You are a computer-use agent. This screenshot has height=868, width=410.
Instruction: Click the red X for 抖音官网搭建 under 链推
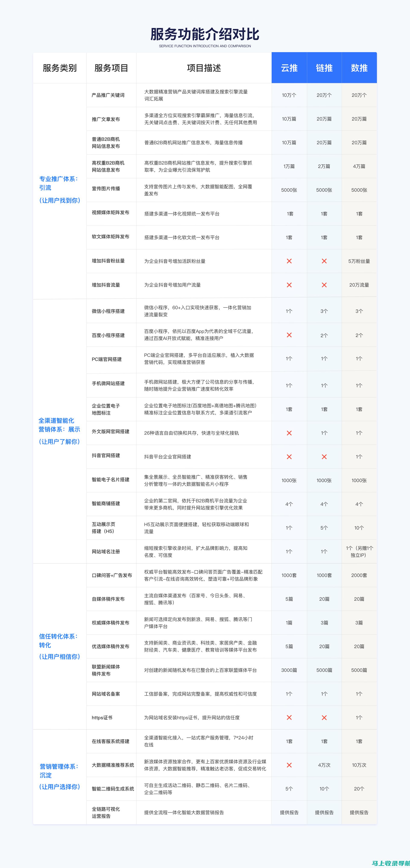pyautogui.click(x=324, y=457)
